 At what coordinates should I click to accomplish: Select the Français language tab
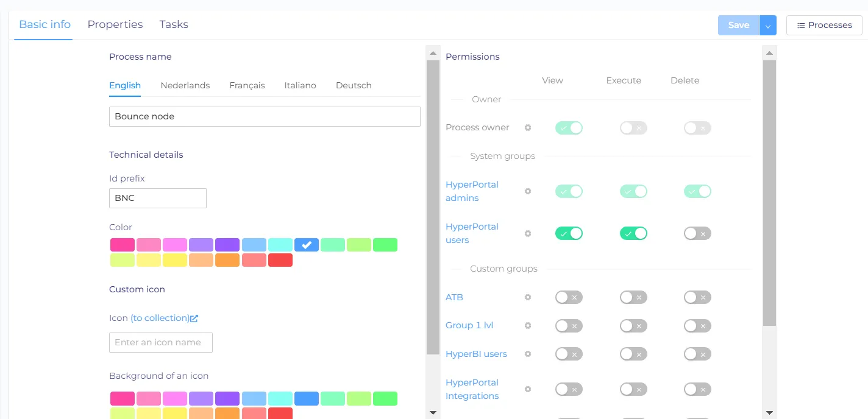tap(247, 86)
